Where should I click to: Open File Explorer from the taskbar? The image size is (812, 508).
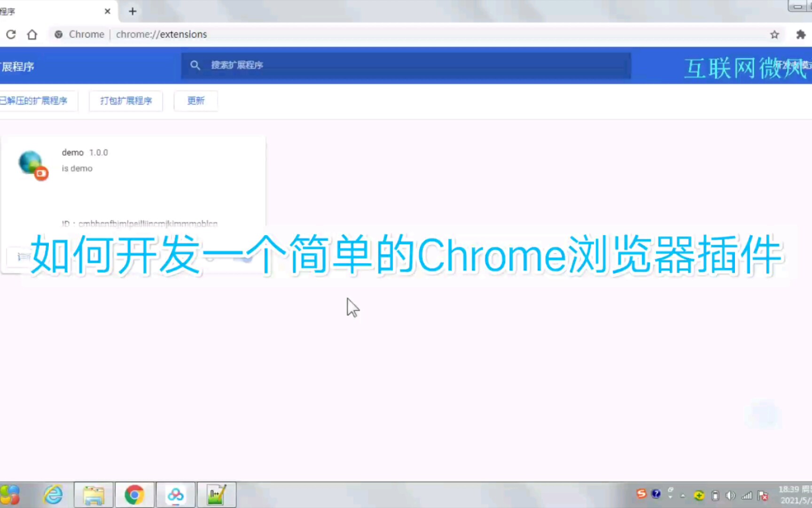[94, 495]
